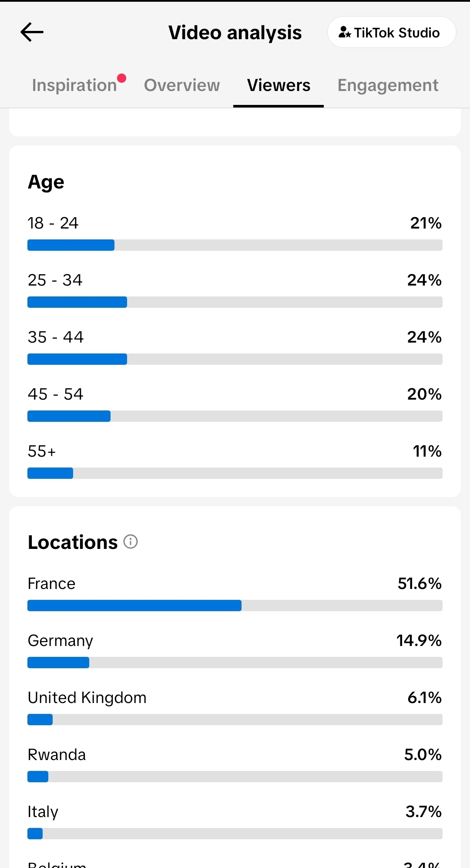Switch to the Overview tab

coord(182,85)
